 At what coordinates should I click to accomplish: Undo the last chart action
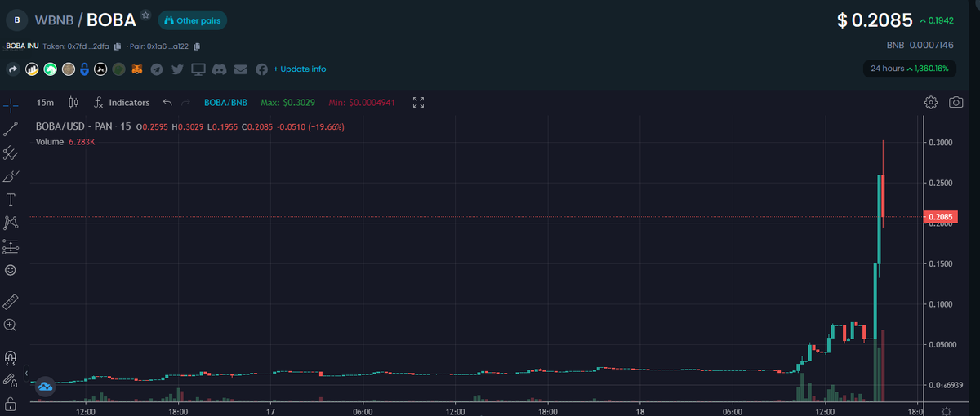pos(167,103)
